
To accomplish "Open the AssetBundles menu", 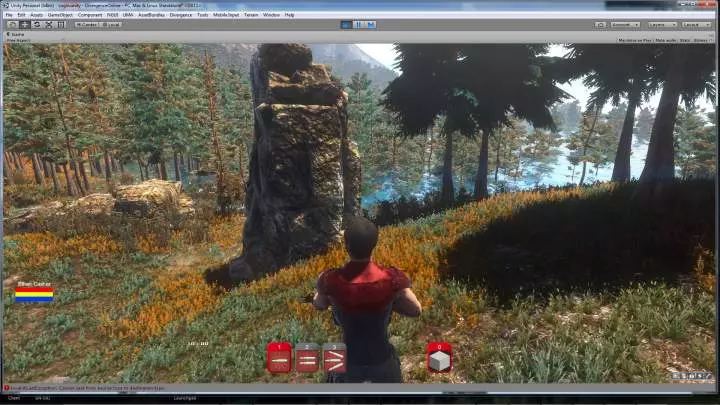I will click(152, 15).
